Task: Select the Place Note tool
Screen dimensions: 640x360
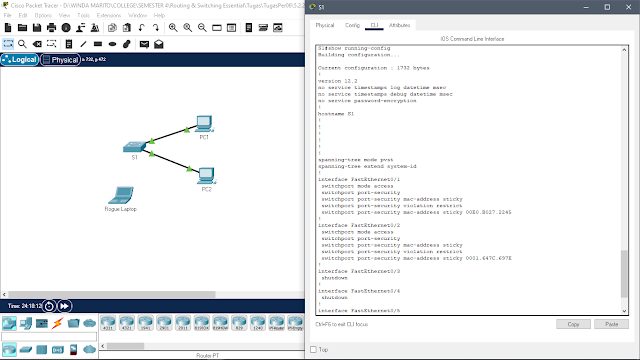Action: (x=69, y=44)
